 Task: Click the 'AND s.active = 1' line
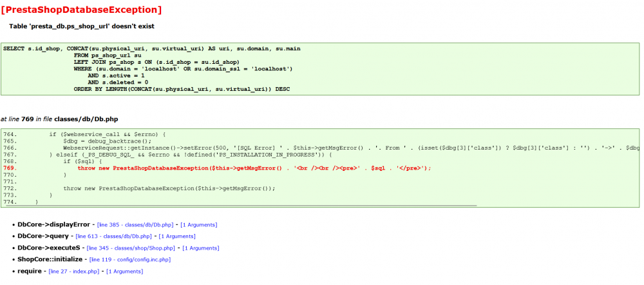point(116,75)
